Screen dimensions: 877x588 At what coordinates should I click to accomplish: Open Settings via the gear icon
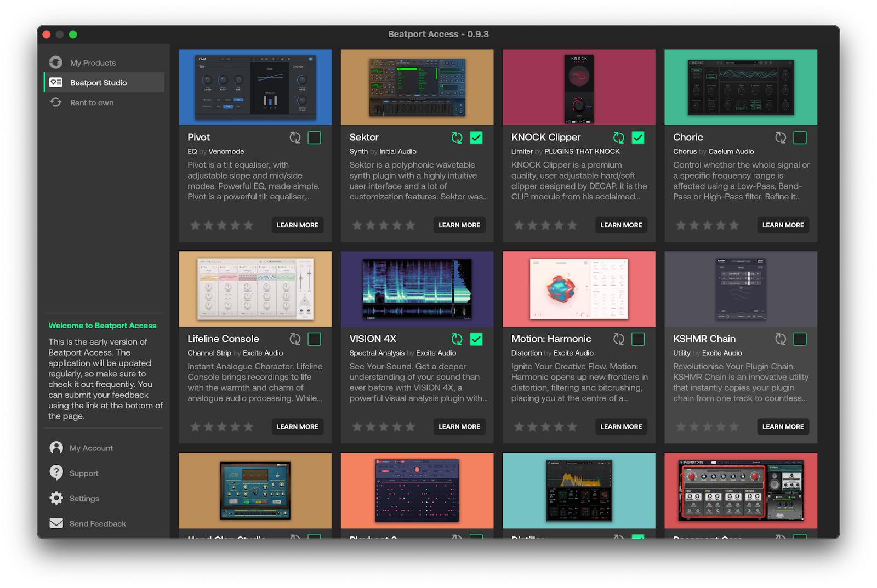point(55,498)
